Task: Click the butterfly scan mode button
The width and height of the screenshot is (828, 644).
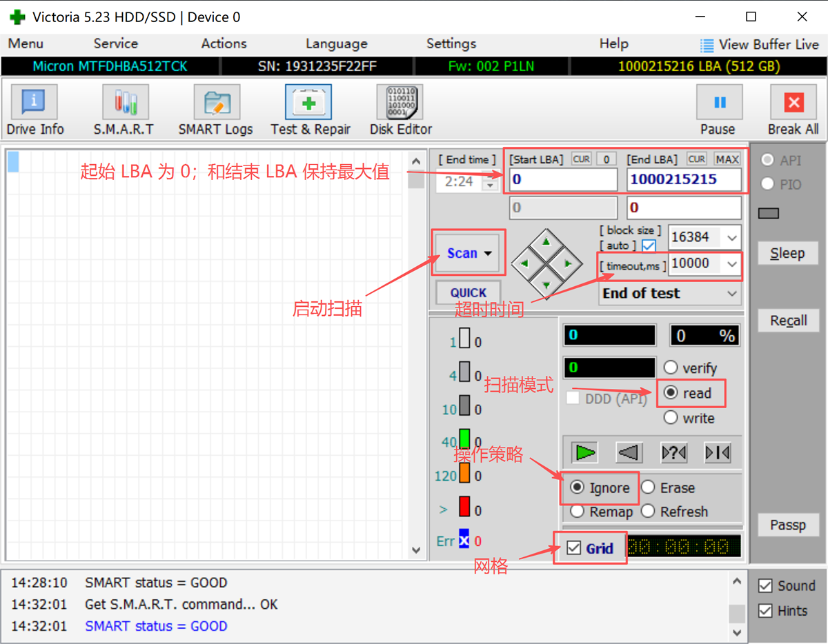Action: pyautogui.click(x=718, y=453)
